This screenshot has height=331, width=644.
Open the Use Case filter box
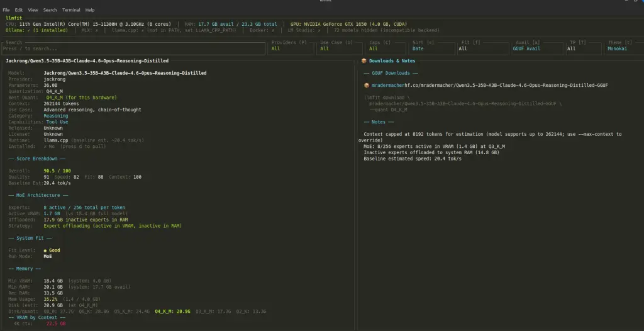pyautogui.click(x=339, y=48)
